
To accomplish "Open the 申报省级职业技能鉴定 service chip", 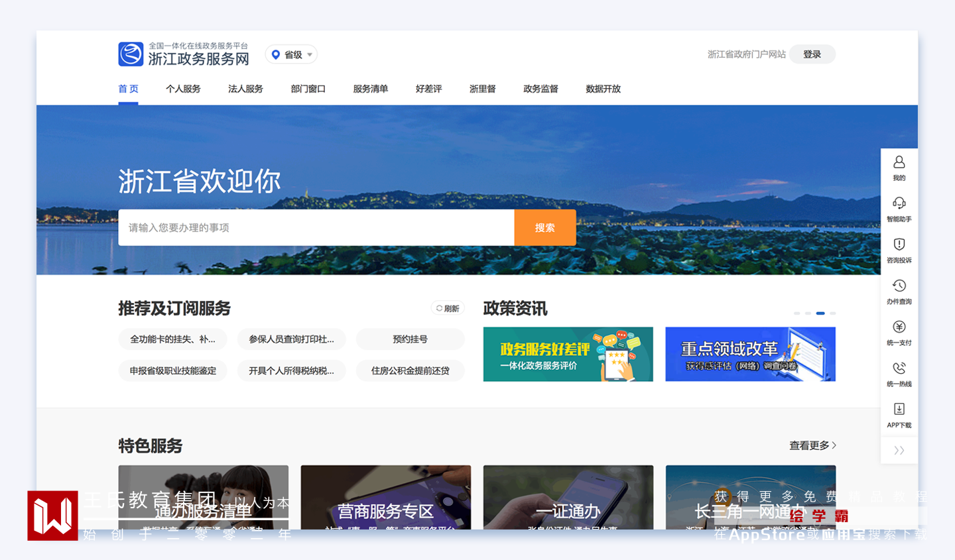I will point(173,370).
